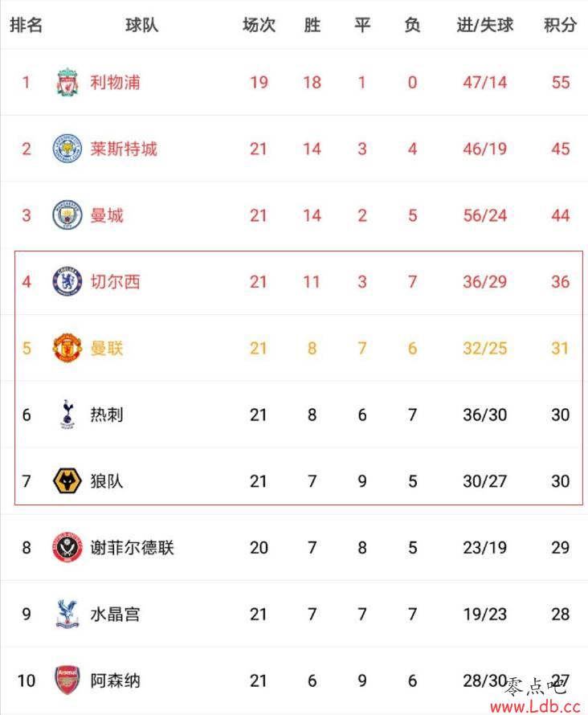The width and height of the screenshot is (588, 715).
Task: Click the www.Ldb.cc watermark link
Action: click(535, 707)
